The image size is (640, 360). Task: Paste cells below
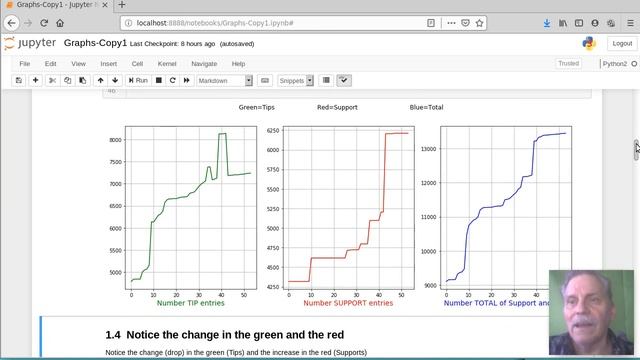[x=82, y=80]
